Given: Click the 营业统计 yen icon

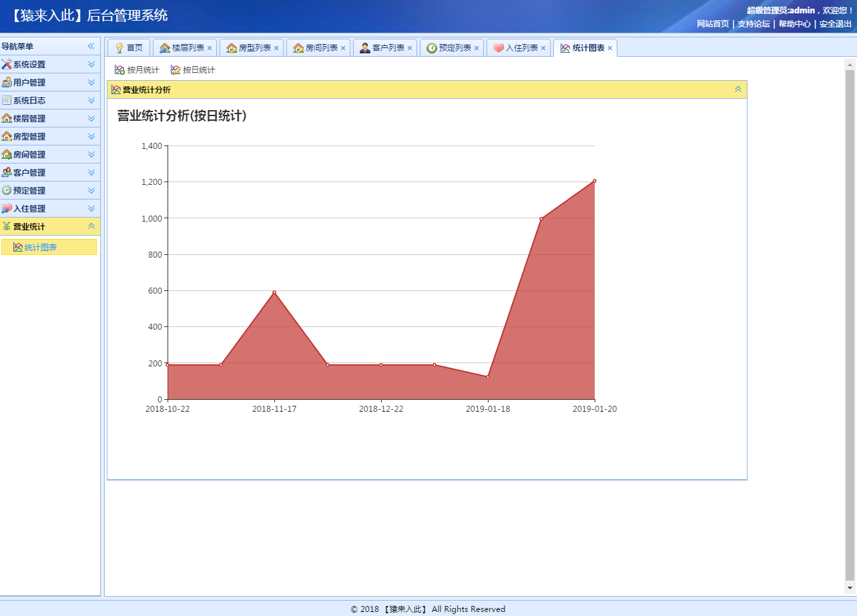Looking at the screenshot, I should pos(7,227).
